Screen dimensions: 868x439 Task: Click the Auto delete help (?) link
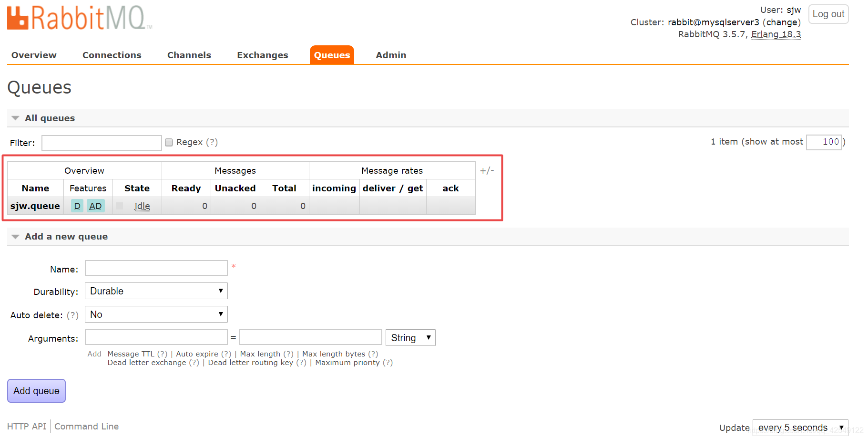point(72,315)
